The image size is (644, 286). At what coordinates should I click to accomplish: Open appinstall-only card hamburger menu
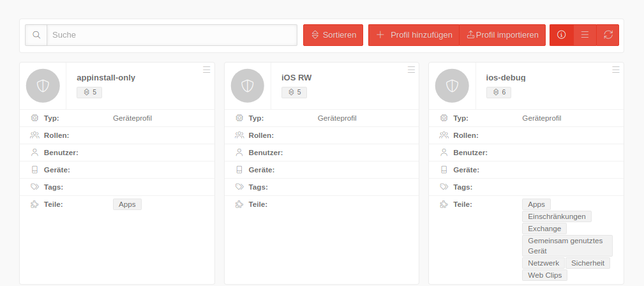(x=206, y=70)
